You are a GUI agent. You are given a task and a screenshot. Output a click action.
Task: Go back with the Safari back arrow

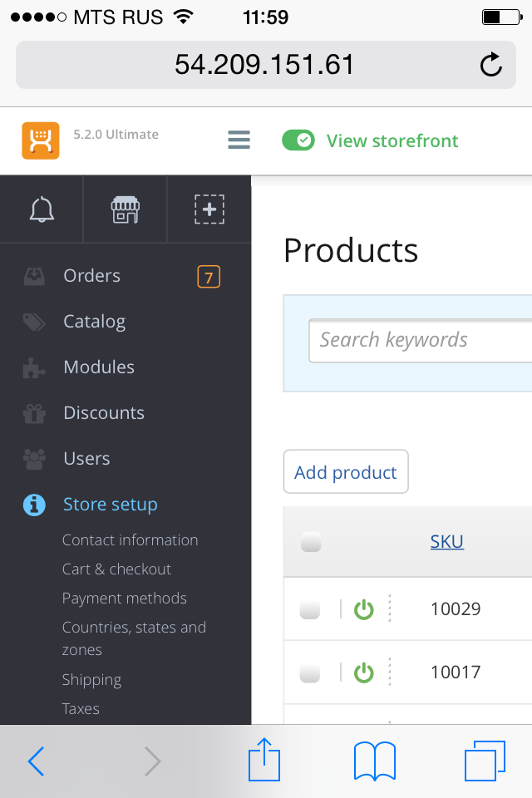point(36,761)
